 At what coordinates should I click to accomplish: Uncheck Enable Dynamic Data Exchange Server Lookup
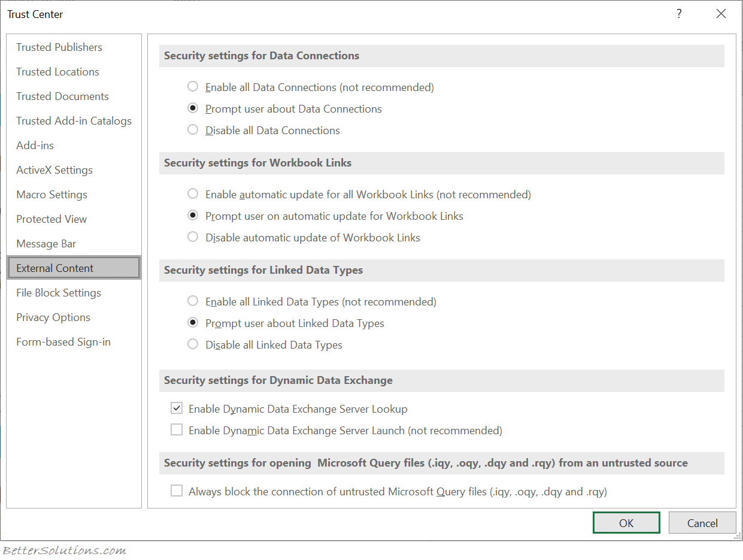click(177, 408)
